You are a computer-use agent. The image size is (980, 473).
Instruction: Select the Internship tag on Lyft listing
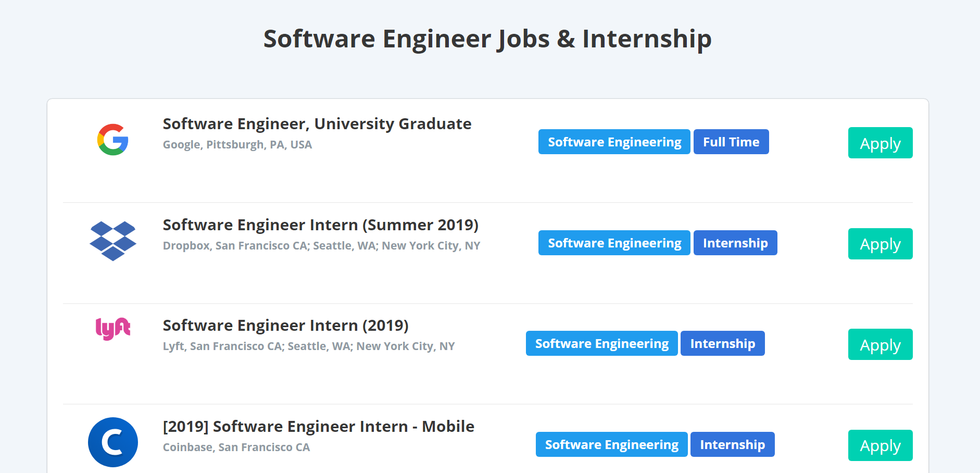(x=722, y=343)
